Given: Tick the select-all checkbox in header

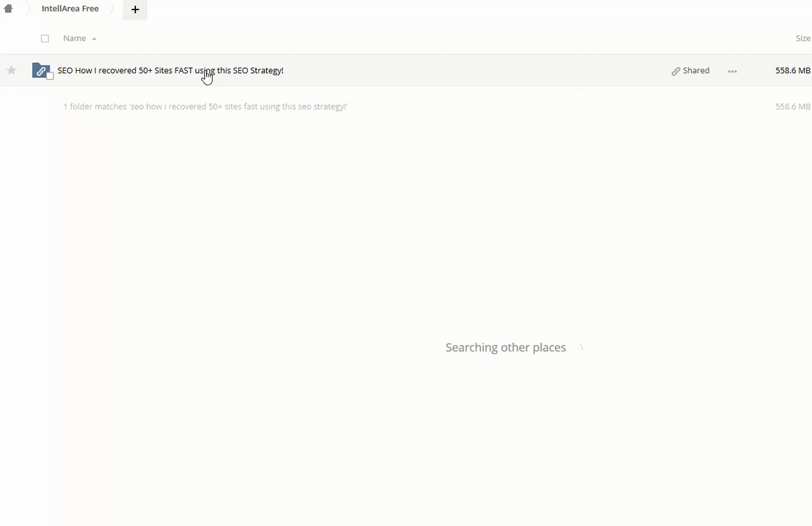Looking at the screenshot, I should coord(45,38).
